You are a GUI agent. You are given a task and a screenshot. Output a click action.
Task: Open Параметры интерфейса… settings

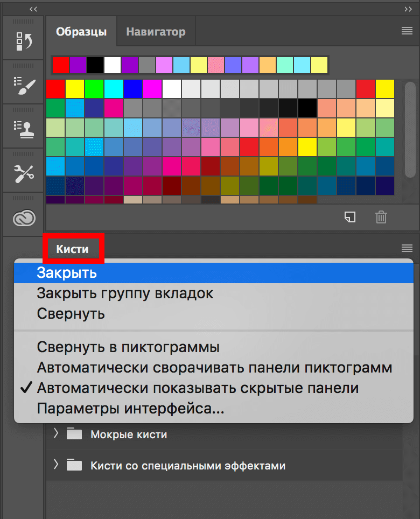214,409
